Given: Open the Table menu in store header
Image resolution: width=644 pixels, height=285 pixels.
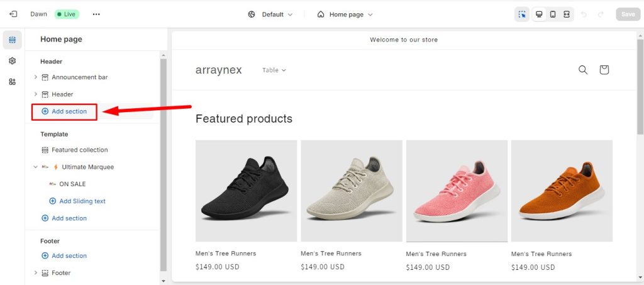Looking at the screenshot, I should tap(274, 70).
